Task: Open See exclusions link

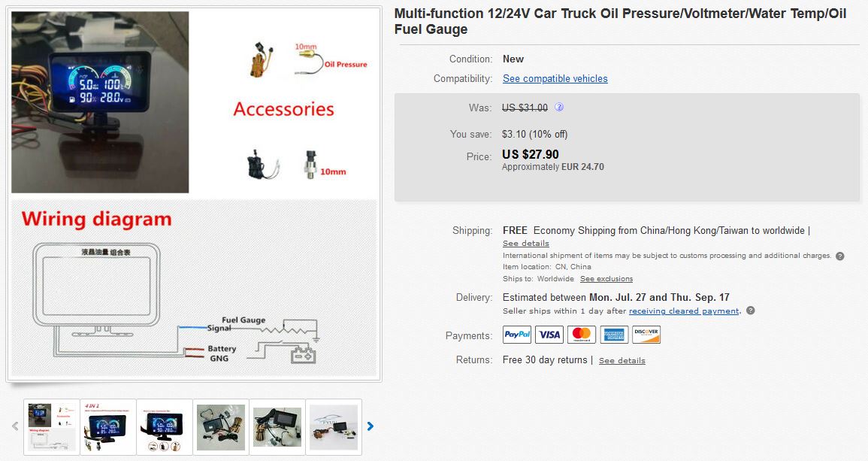Action: coord(606,279)
